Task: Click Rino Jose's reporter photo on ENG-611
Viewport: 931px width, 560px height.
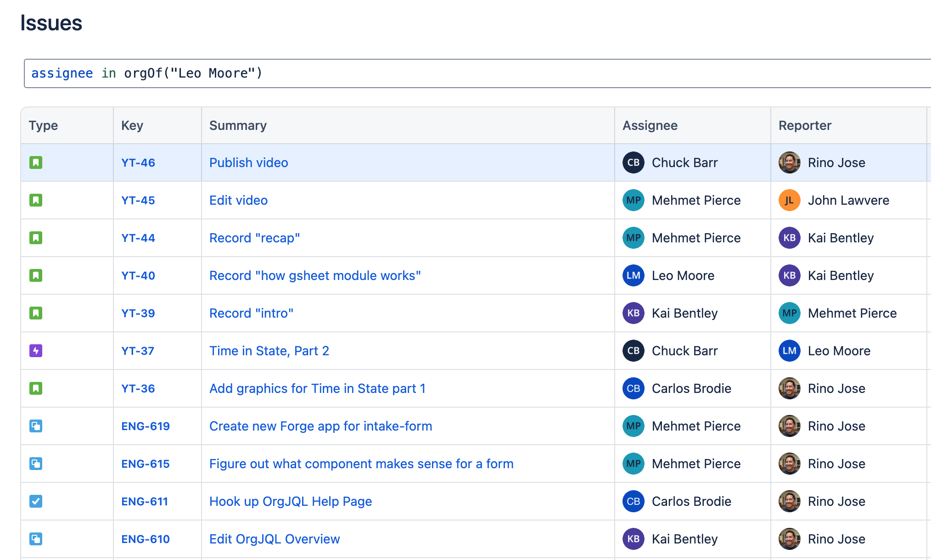Action: click(789, 501)
